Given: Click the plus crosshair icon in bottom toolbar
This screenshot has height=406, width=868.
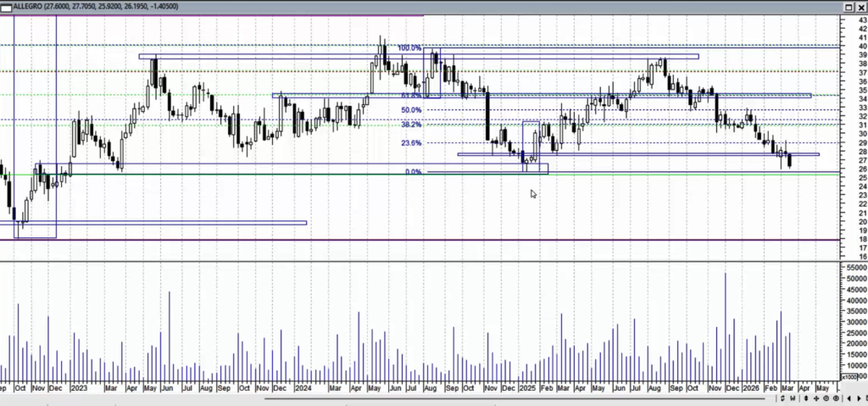Looking at the screenshot, I should (816, 398).
